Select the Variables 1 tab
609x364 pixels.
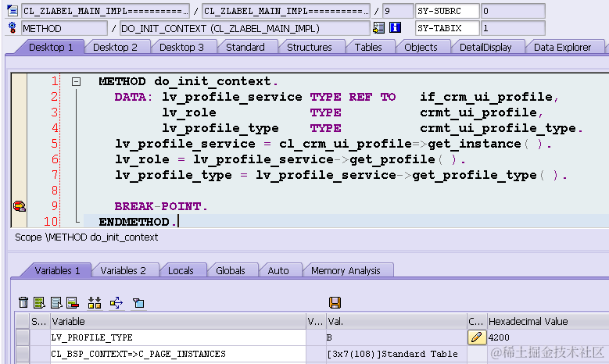57,270
